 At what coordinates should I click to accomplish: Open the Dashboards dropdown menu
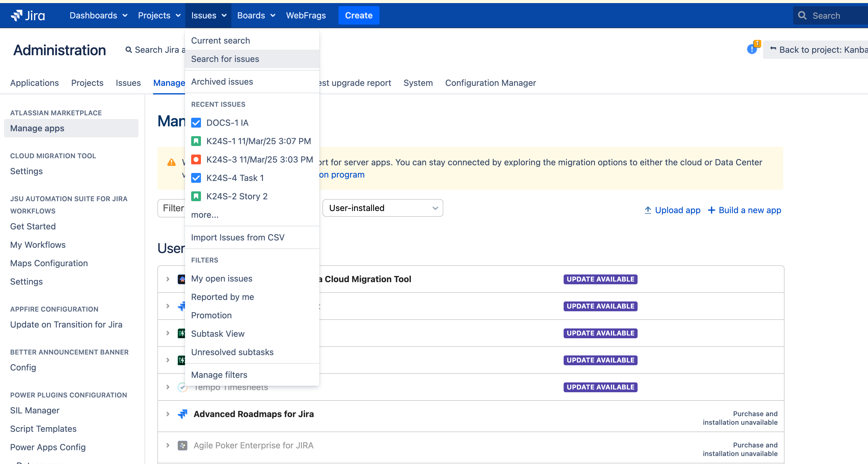click(x=98, y=16)
